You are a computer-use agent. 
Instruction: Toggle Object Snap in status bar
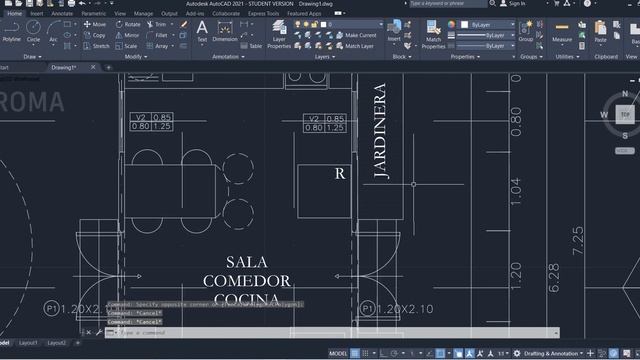[440, 353]
